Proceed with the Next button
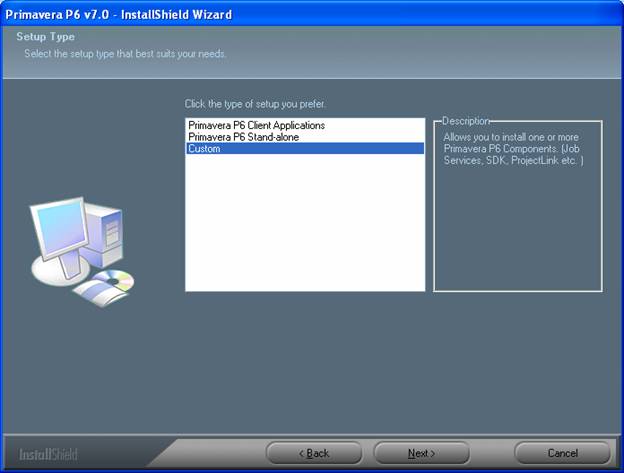Image resolution: width=624 pixels, height=473 pixels. tap(421, 453)
